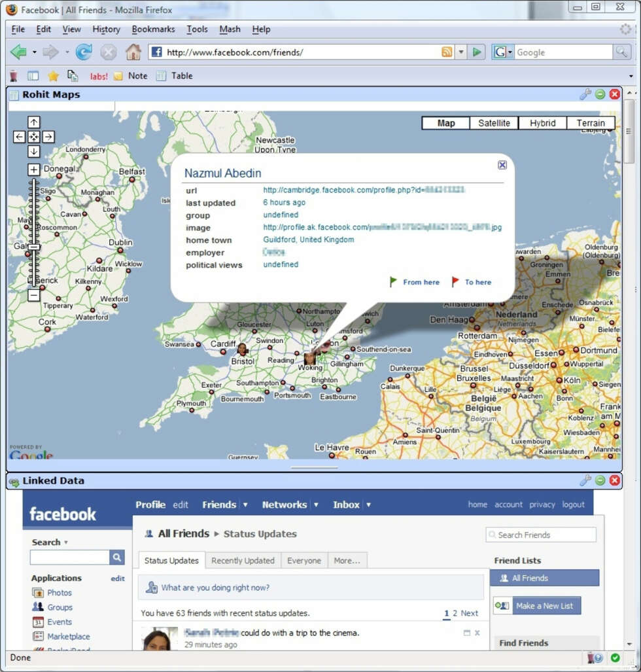Zoom in with the map plus button
The width and height of the screenshot is (641, 672).
34,169
